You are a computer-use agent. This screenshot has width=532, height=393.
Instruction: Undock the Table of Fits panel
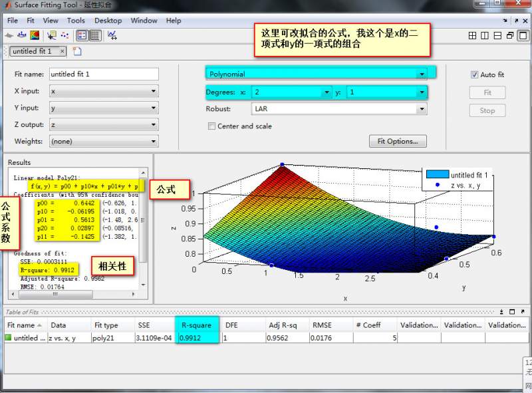point(523,312)
